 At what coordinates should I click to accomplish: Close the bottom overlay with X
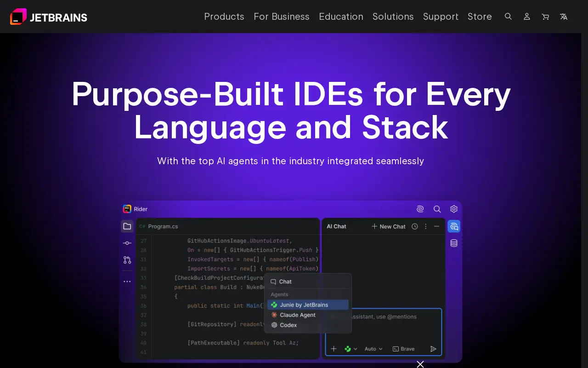(x=420, y=364)
